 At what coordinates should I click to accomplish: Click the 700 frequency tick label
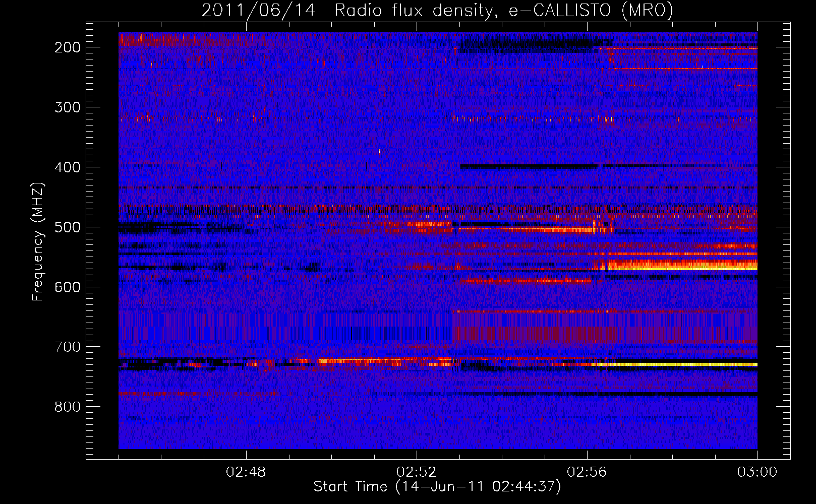tap(68, 347)
